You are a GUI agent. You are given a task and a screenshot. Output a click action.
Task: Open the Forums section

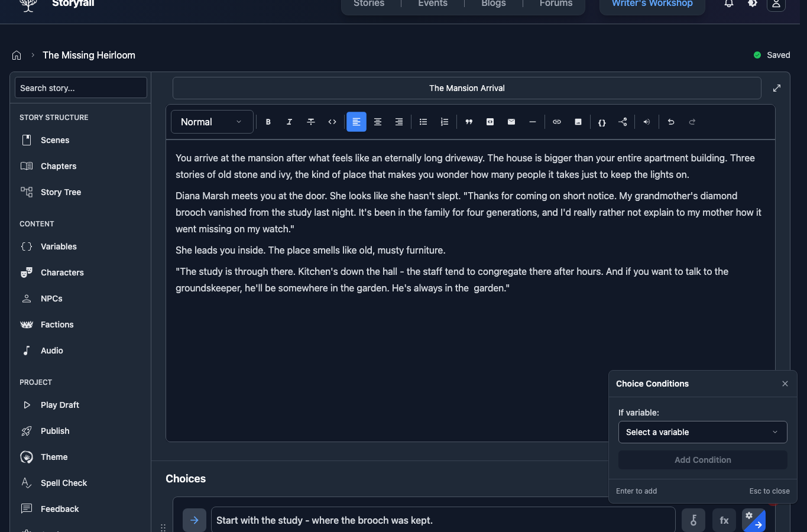[555, 4]
